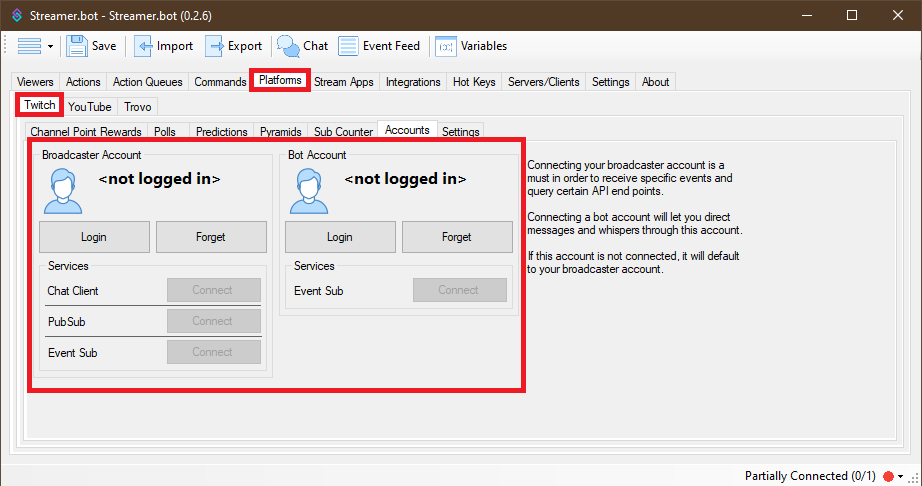
Task: Open the Action Queues tab
Action: [148, 82]
